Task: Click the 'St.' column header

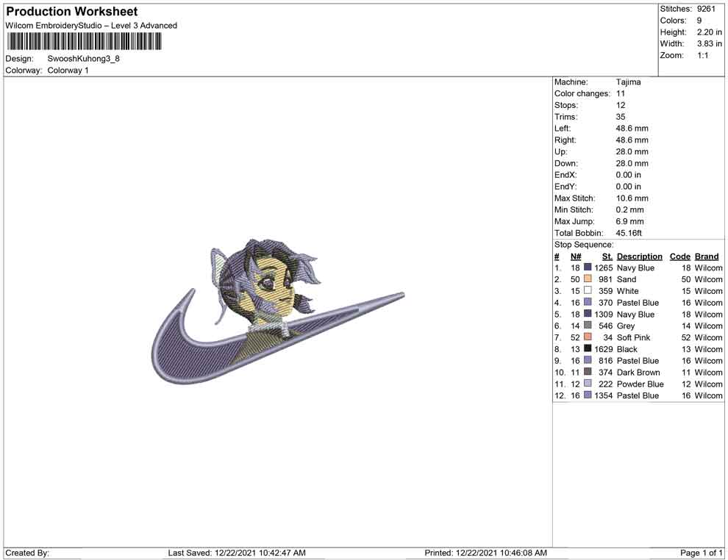Action: tap(607, 256)
